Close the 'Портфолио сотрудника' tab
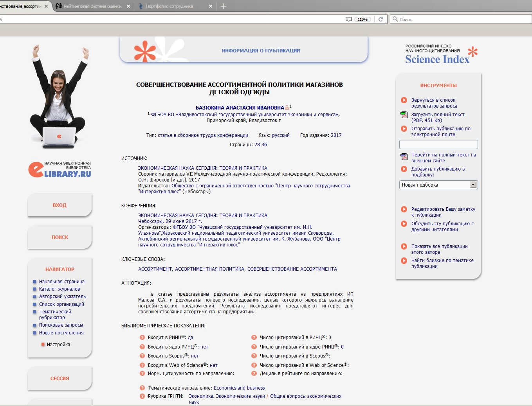The width and height of the screenshot is (532, 406). point(211,6)
